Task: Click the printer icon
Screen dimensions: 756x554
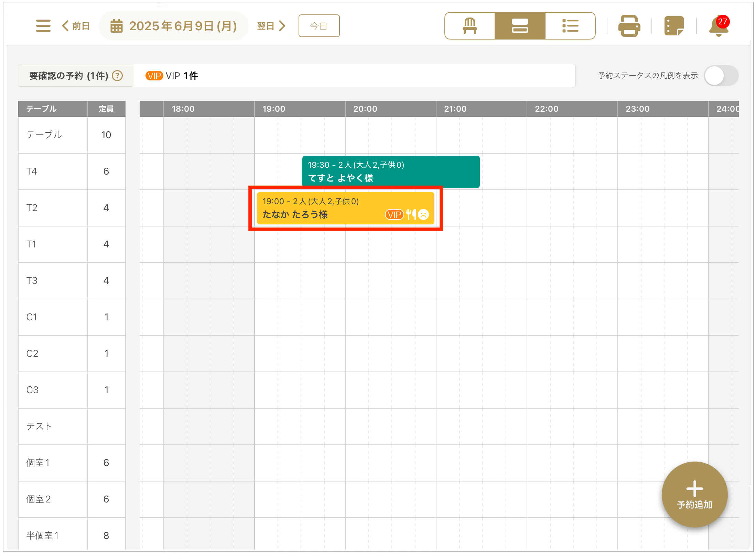Action: coord(629,26)
